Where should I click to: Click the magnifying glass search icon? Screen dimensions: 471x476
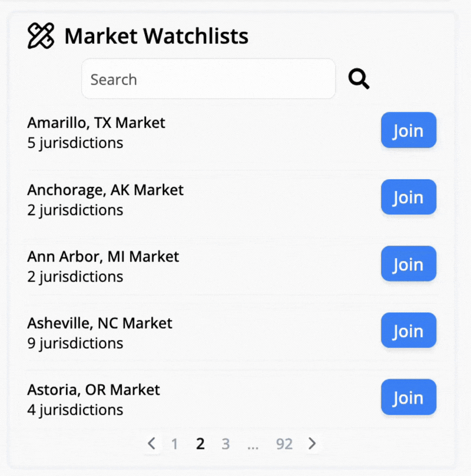[x=359, y=78]
